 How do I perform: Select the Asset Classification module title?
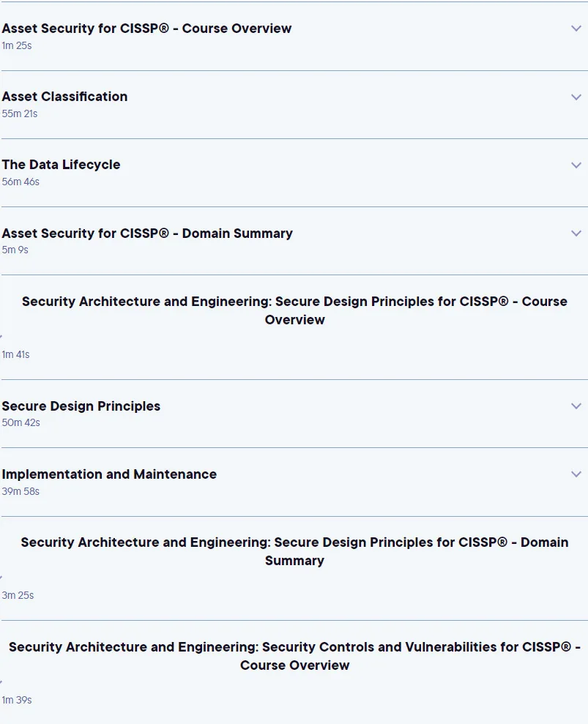pyautogui.click(x=64, y=97)
